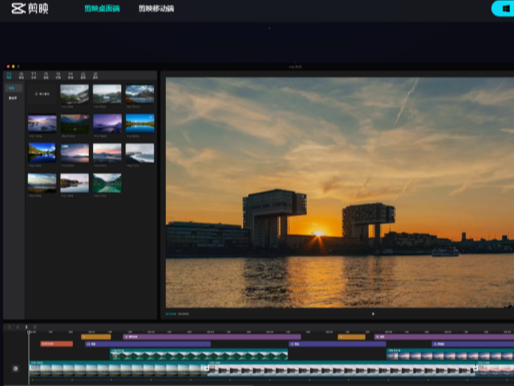Open the Audio tab icon in panel

pyautogui.click(x=21, y=75)
